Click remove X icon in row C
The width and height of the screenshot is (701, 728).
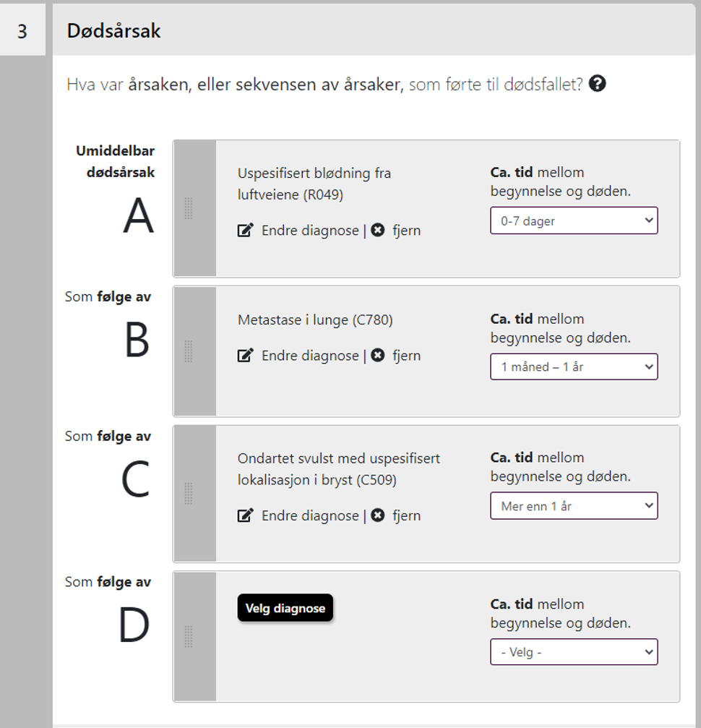378,515
